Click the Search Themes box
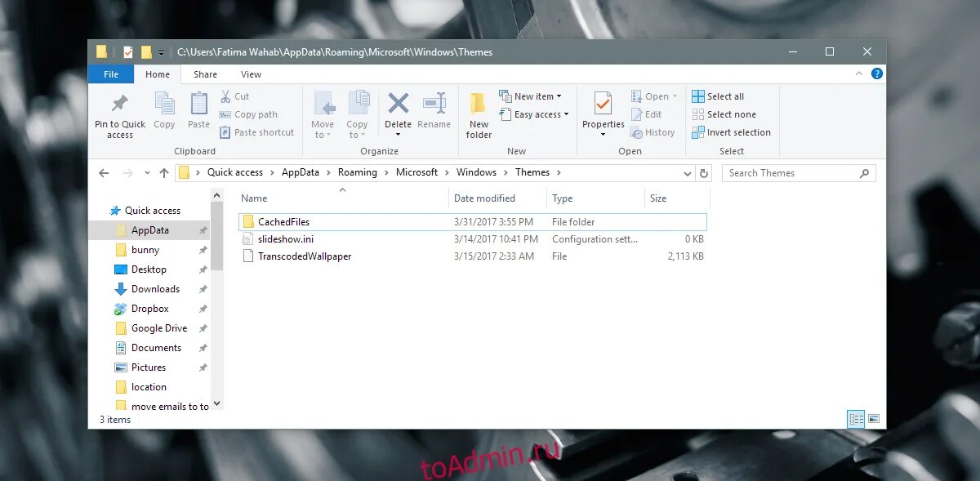Viewport: 980px width, 481px height. tap(798, 173)
